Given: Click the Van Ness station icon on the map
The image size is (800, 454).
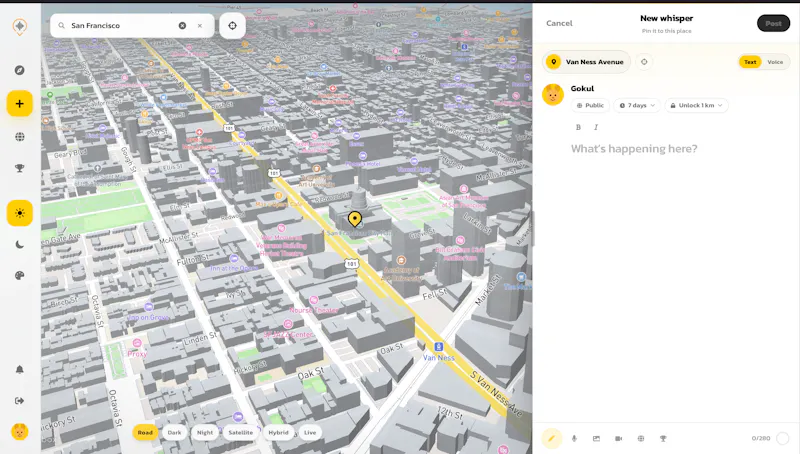Looking at the screenshot, I should [x=438, y=347].
